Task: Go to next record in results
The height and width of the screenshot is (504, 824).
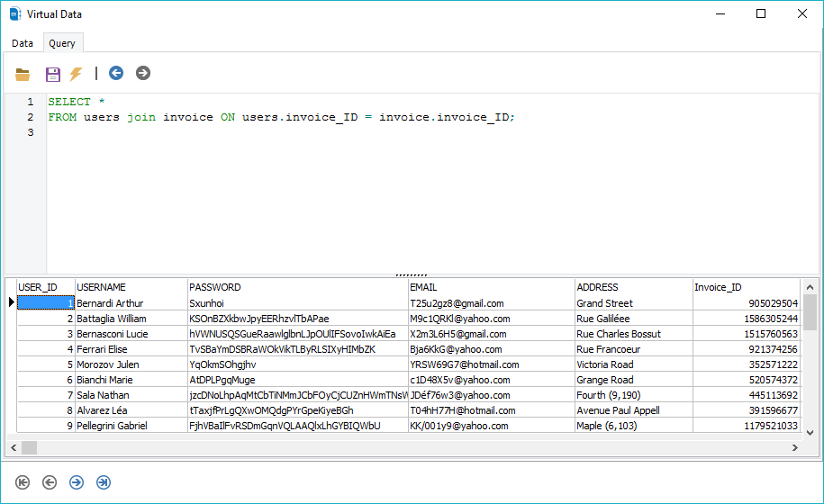Action: click(77, 482)
